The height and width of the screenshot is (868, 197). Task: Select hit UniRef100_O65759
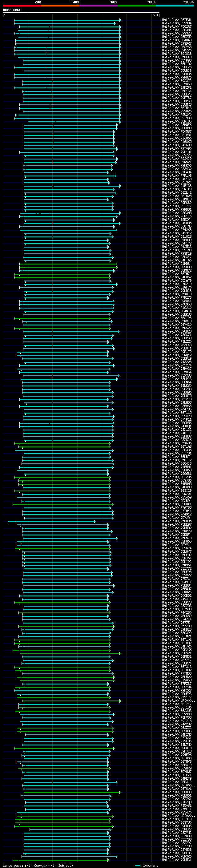177,37
